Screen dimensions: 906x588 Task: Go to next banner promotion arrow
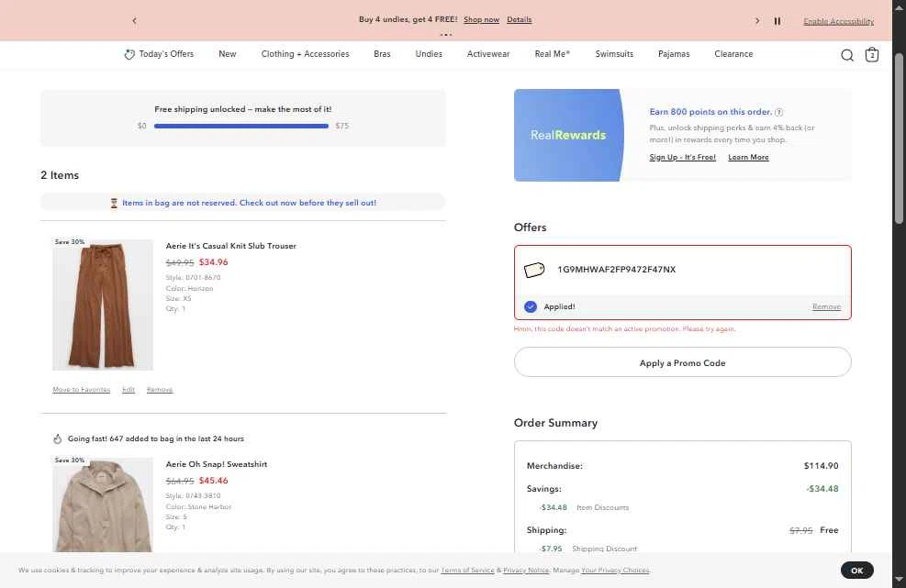point(757,21)
